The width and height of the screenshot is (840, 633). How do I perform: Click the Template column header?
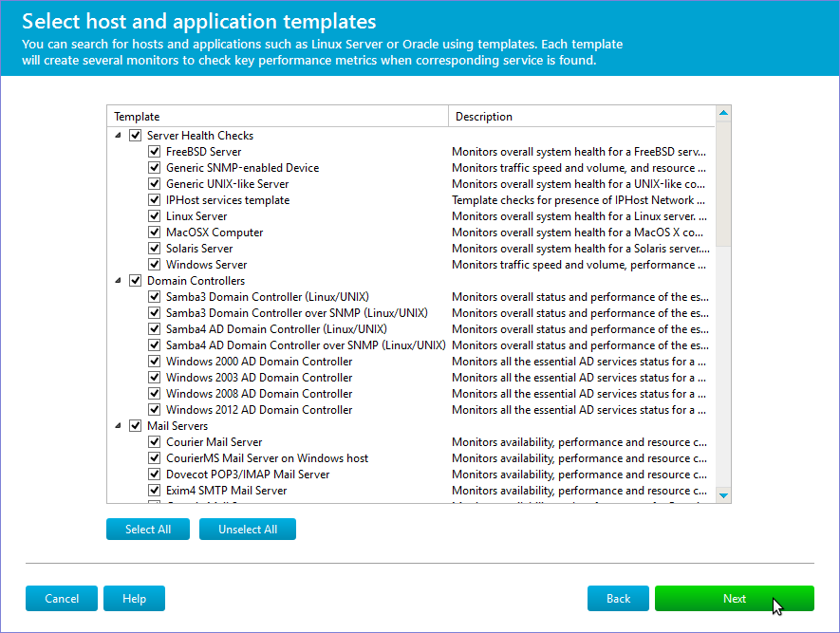[278, 116]
